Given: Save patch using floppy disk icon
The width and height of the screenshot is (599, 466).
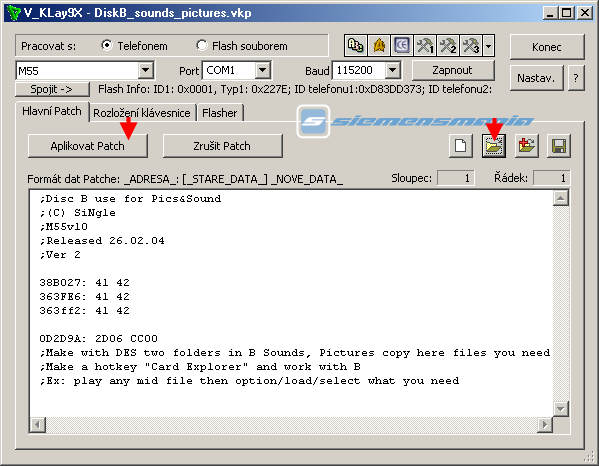Looking at the screenshot, I should coord(559,146).
